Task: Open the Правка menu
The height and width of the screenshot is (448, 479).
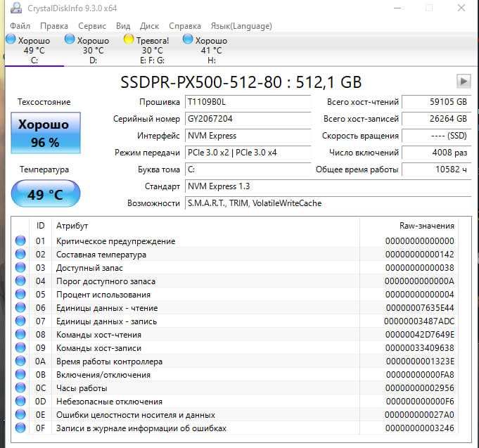Action: (x=54, y=26)
